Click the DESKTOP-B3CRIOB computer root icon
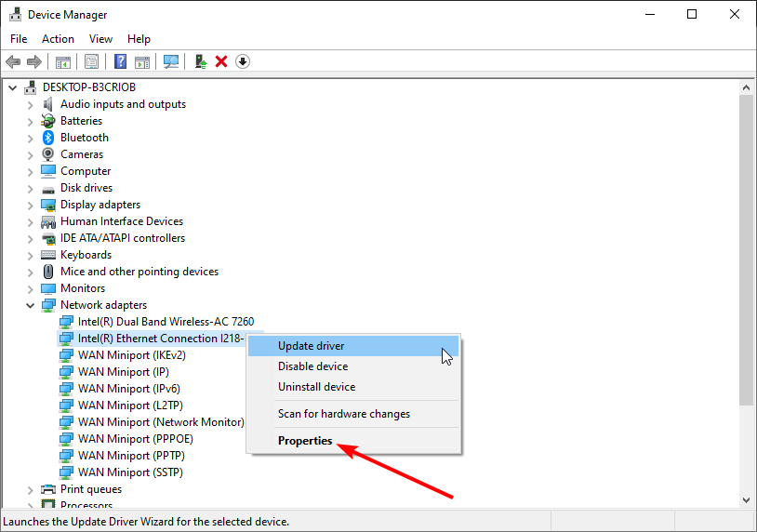 pos(31,87)
